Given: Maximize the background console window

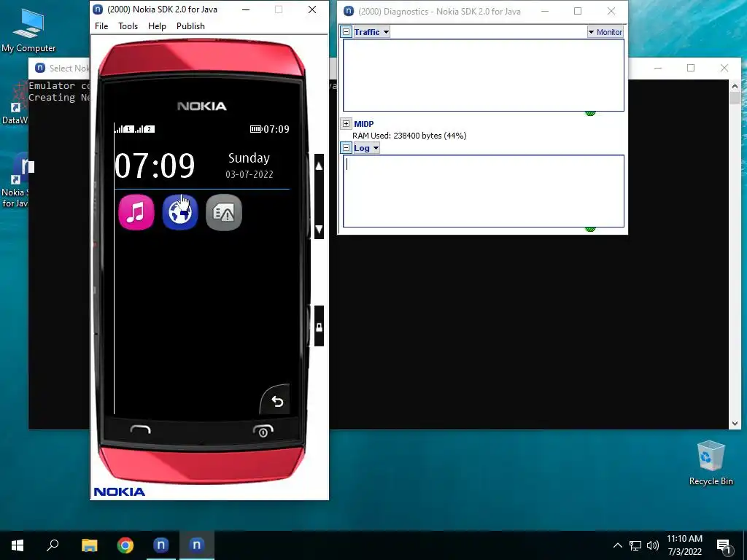Looking at the screenshot, I should pos(691,68).
